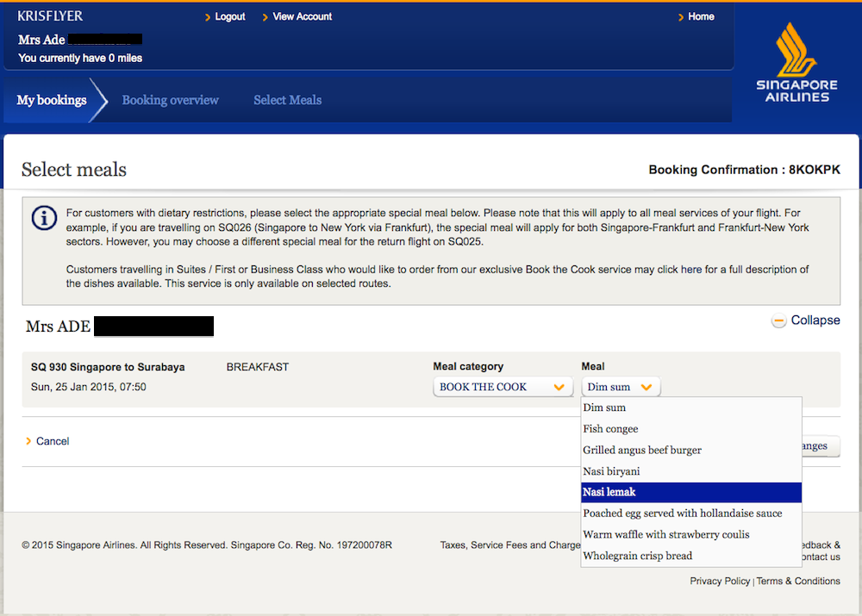Click the KRISFLYER heading text
This screenshot has width=862, height=616.
click(50, 16)
